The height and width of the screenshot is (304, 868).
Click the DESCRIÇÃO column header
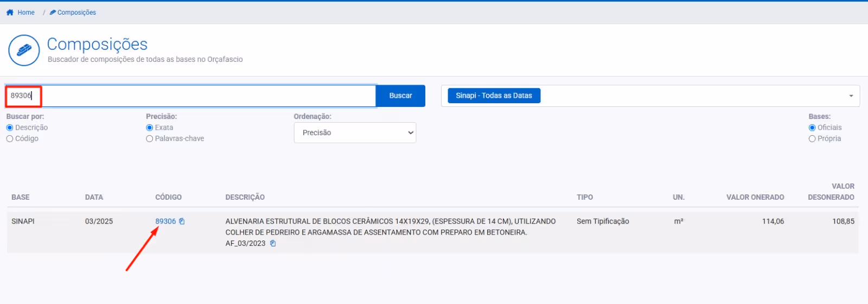(x=245, y=197)
